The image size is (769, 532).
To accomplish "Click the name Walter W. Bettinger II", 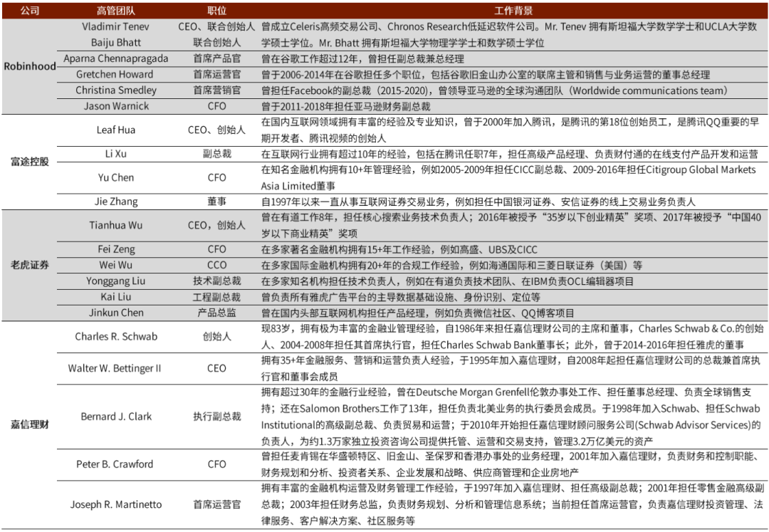I will pos(114,368).
